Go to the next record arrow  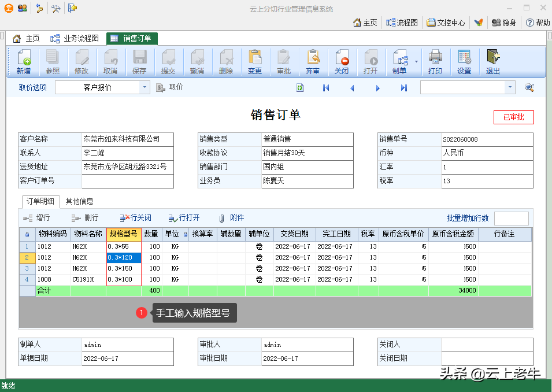[x=377, y=88]
